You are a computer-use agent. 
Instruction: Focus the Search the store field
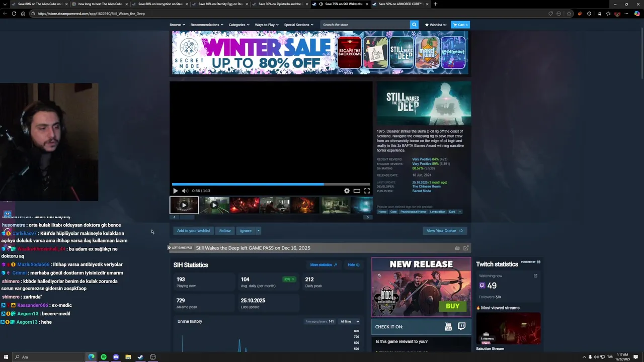tap(365, 25)
